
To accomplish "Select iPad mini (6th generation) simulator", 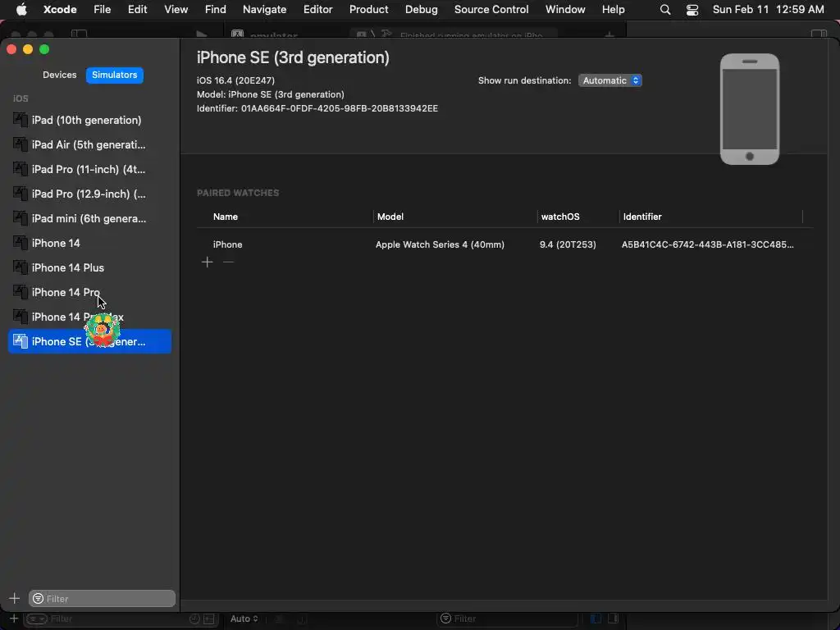I will [89, 218].
